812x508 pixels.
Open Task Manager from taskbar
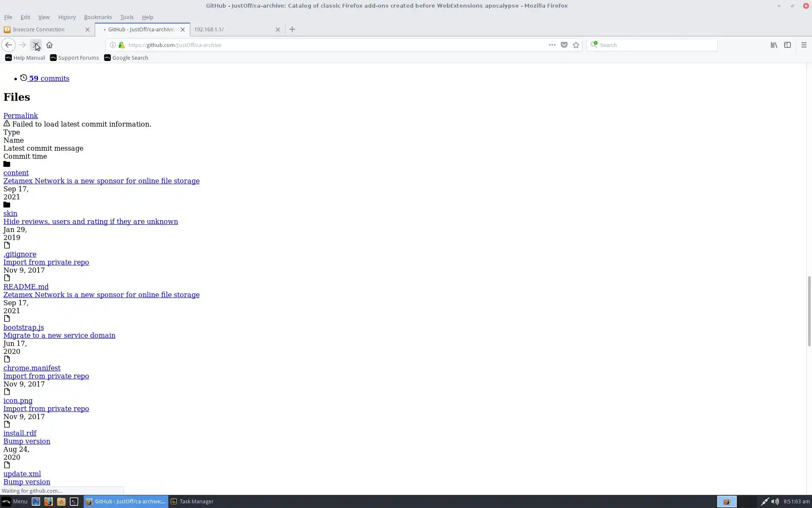(192, 501)
